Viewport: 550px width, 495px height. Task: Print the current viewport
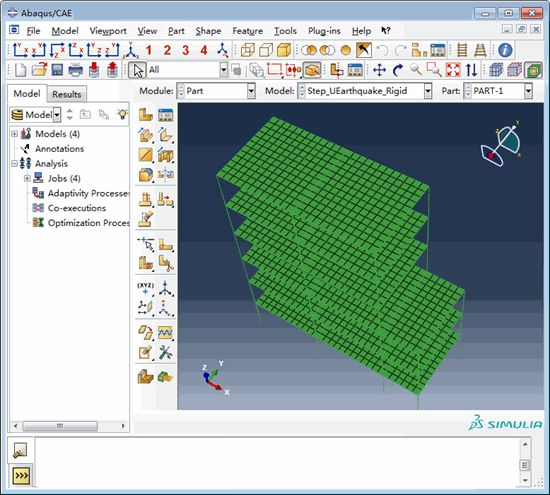[x=75, y=70]
